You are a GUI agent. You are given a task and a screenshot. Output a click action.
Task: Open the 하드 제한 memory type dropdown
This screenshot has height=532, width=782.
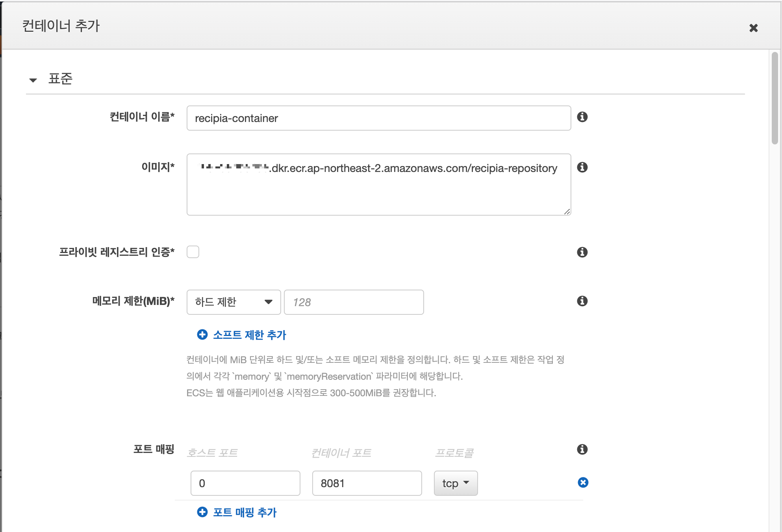point(233,302)
